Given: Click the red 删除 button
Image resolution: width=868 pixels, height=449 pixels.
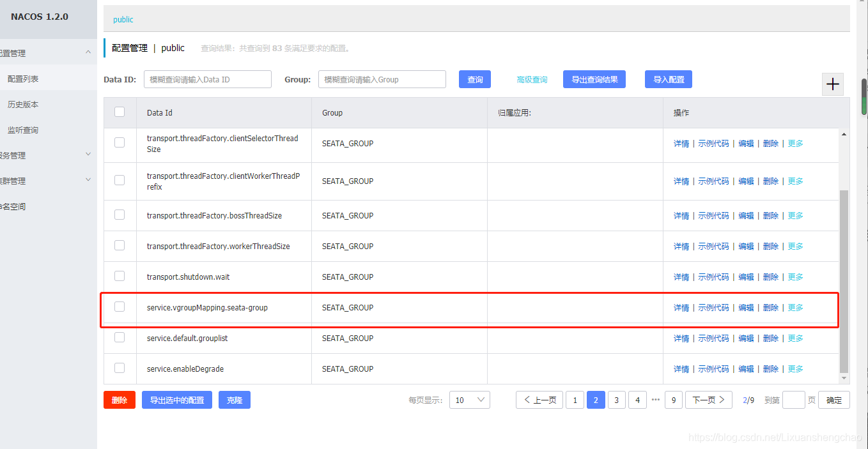Looking at the screenshot, I should tap(120, 400).
